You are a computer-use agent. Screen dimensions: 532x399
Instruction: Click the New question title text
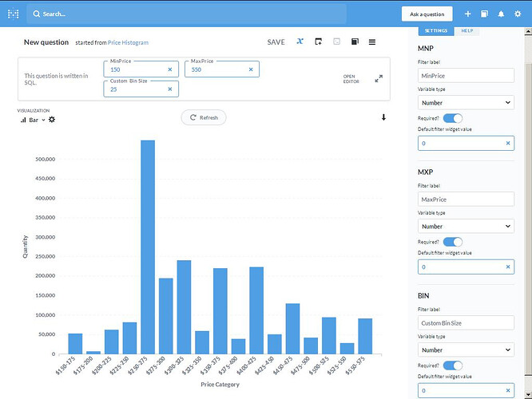tap(46, 42)
